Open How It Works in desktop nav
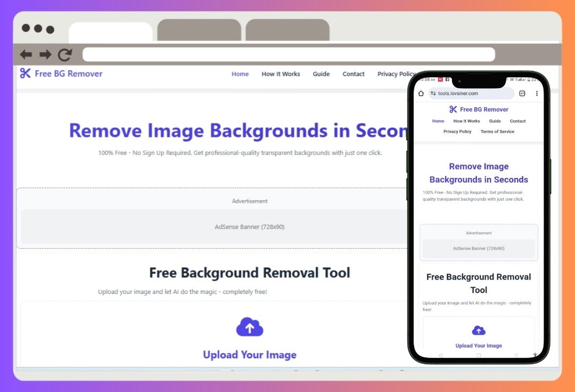Screen dimensions: 575x392 point(281,74)
